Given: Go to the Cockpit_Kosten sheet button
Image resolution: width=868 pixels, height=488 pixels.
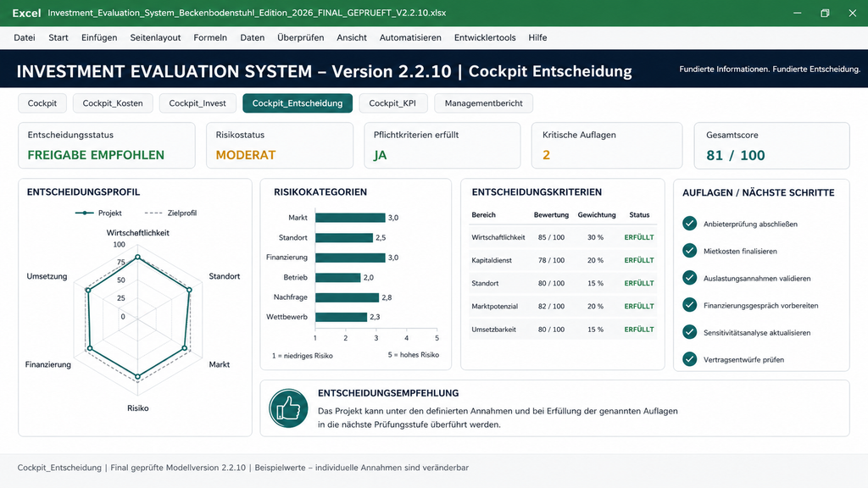Looking at the screenshot, I should tap(113, 103).
